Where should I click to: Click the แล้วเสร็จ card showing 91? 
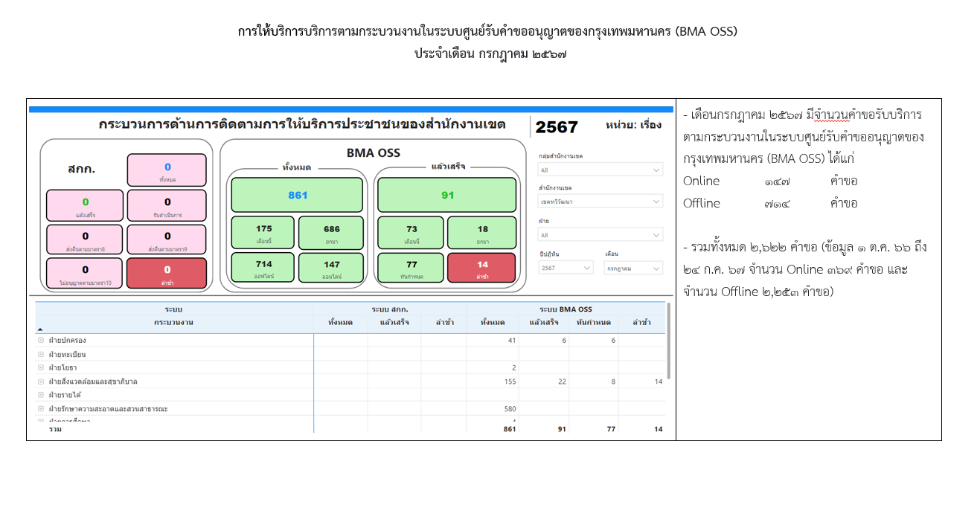446,196
